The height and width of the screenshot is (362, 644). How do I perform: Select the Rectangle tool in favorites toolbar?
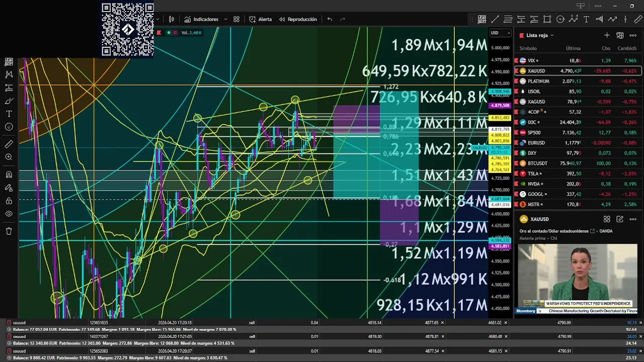click(547, 19)
